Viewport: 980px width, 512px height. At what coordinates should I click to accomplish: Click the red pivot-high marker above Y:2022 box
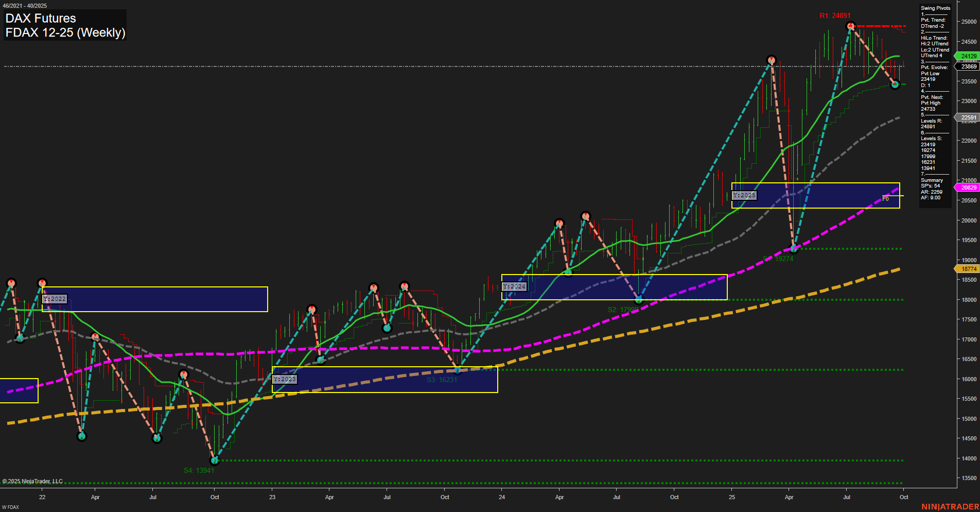pos(43,282)
